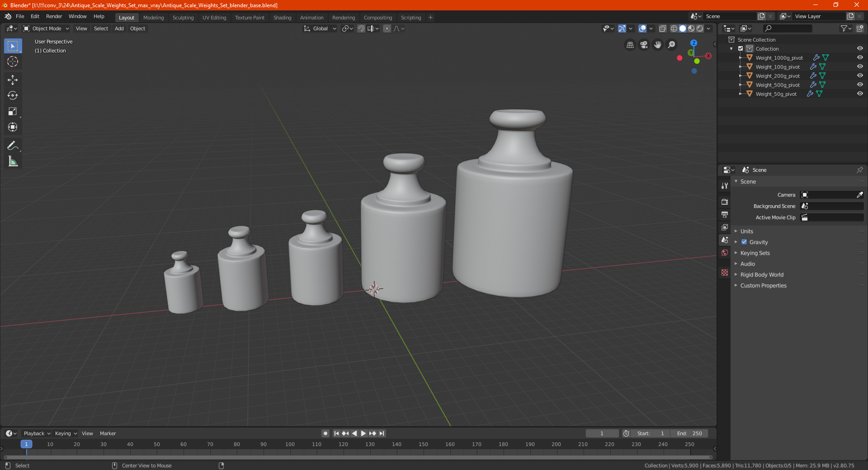The width and height of the screenshot is (868, 470).
Task: Open the timeline Marker menu
Action: (108, 433)
